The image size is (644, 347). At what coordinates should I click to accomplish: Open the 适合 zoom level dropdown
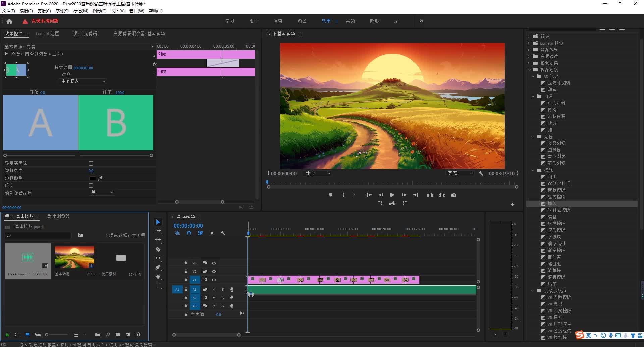tap(317, 173)
